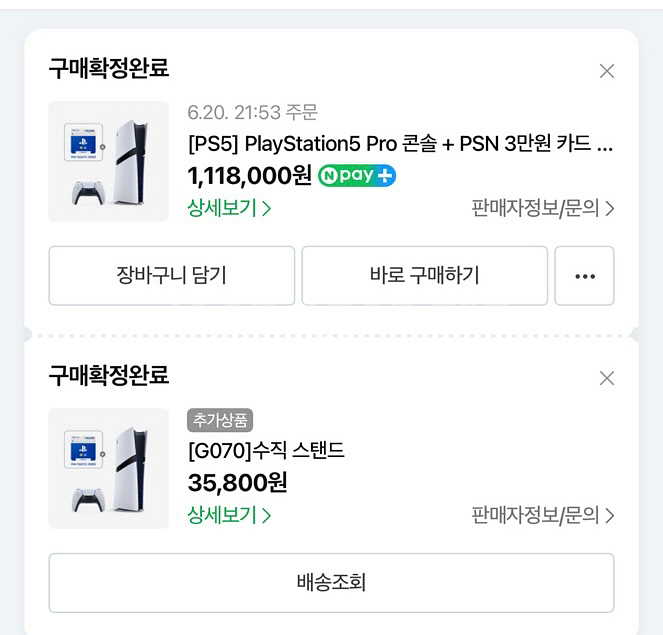Screen dimensions: 663x635
Task: Dismiss the PlayStation5 Pro order card
Action: pos(606,71)
